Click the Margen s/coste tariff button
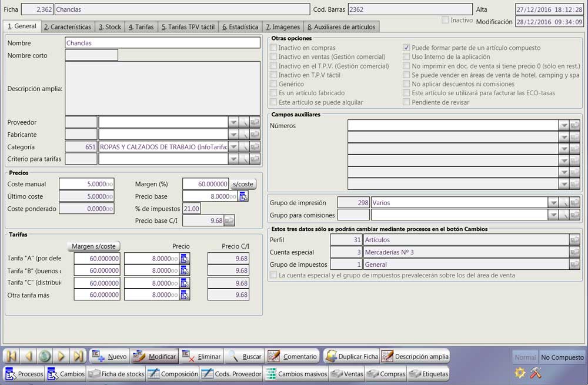Screen dimensions: 588x385 pyautogui.click(x=93, y=246)
